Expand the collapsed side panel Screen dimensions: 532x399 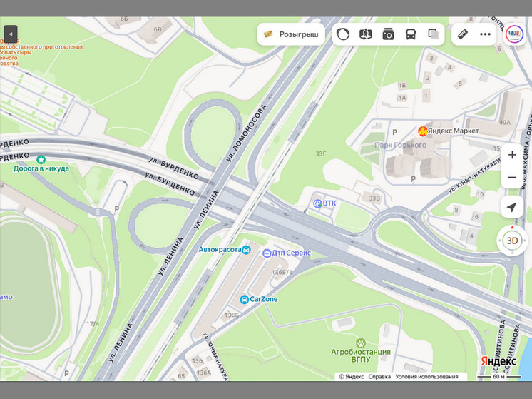[11, 34]
